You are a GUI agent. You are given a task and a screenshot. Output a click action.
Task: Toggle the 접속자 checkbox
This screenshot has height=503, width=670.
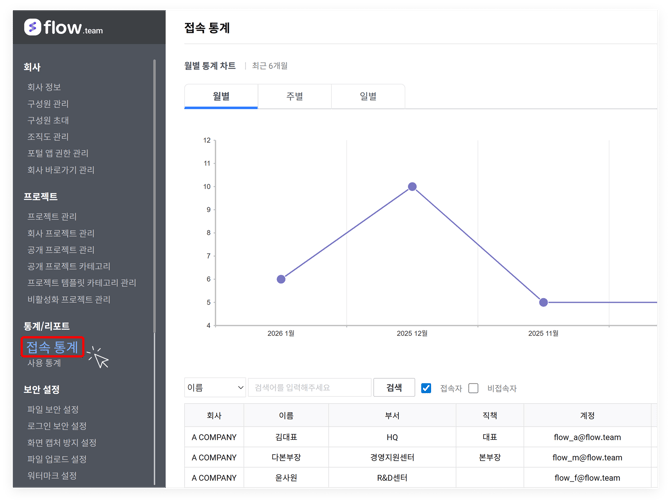pos(426,388)
